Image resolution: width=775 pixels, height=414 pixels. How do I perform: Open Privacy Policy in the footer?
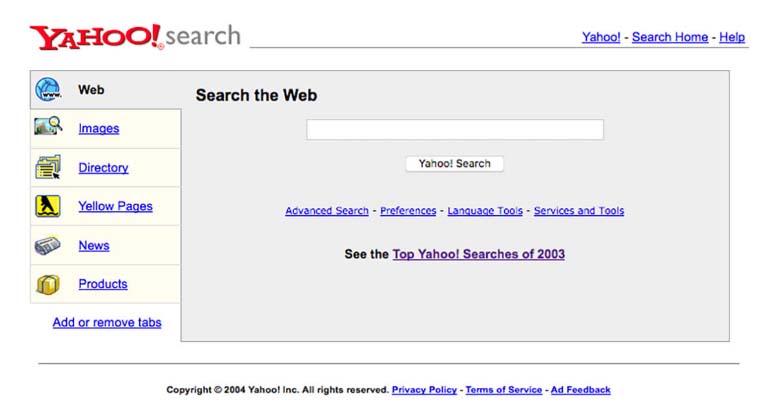[x=424, y=390]
